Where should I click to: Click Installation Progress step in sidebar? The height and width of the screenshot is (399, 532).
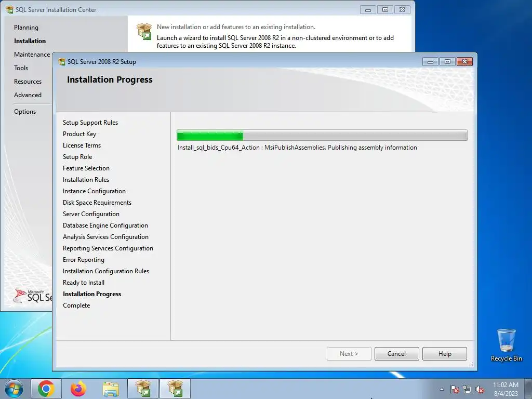coord(92,294)
